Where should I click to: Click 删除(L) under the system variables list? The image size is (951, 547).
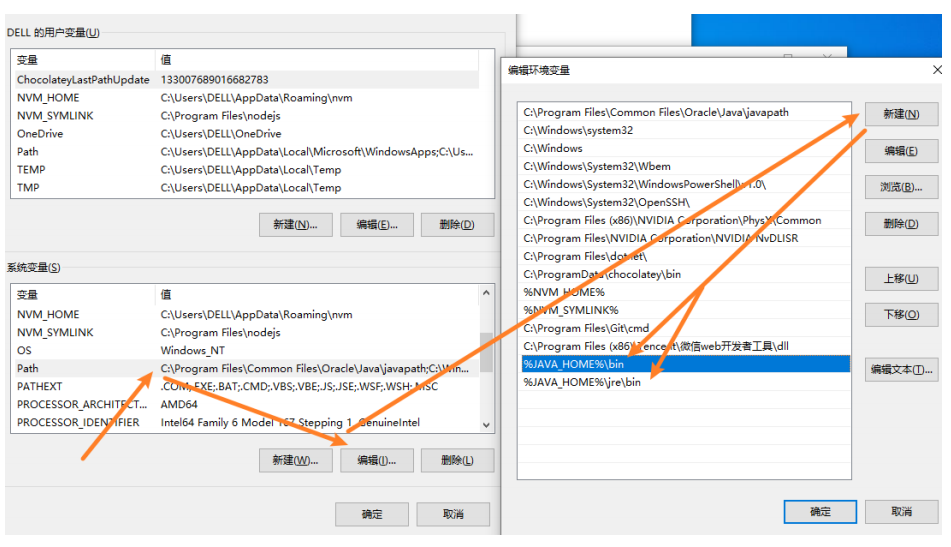point(456,460)
